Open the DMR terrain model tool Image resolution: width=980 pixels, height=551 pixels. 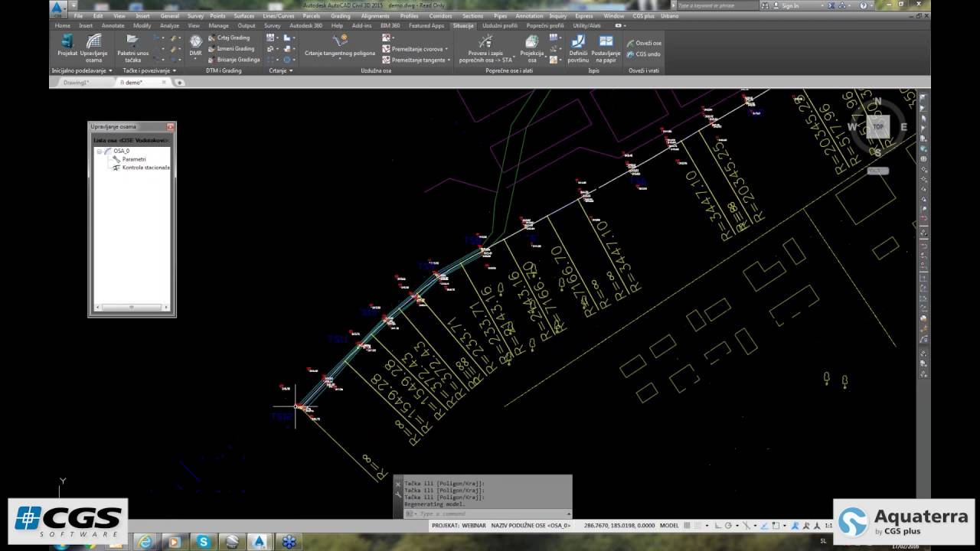coord(195,46)
